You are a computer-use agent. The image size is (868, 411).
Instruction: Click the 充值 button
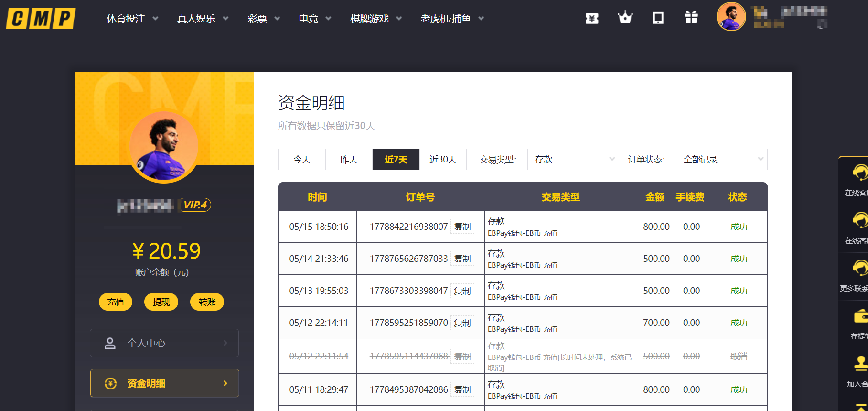pyautogui.click(x=116, y=302)
